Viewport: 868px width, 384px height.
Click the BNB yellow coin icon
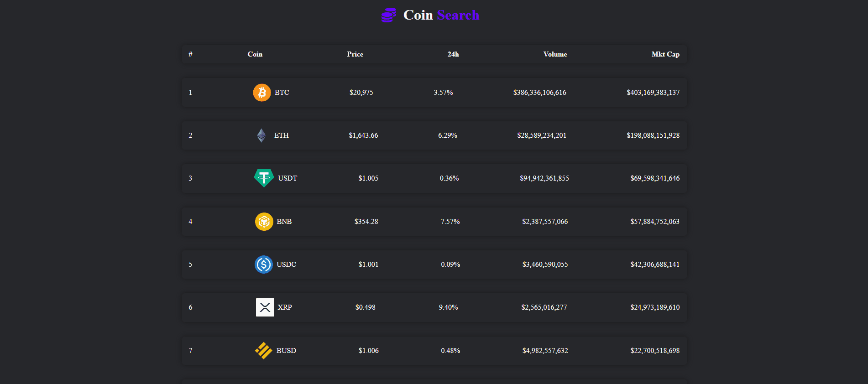[264, 222]
